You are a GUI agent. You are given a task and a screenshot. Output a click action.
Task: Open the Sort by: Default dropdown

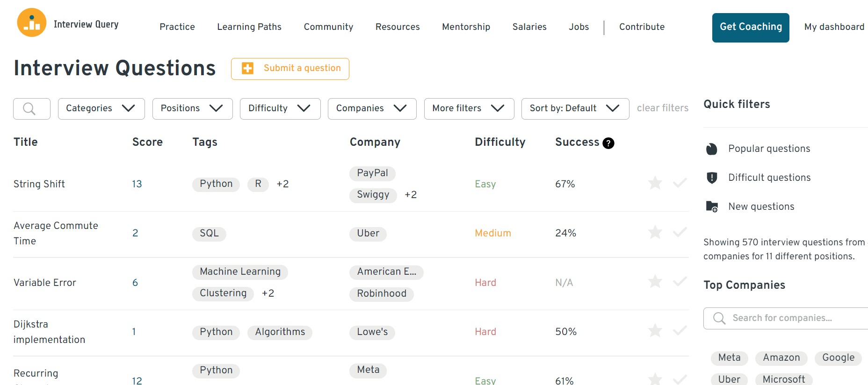coord(575,109)
